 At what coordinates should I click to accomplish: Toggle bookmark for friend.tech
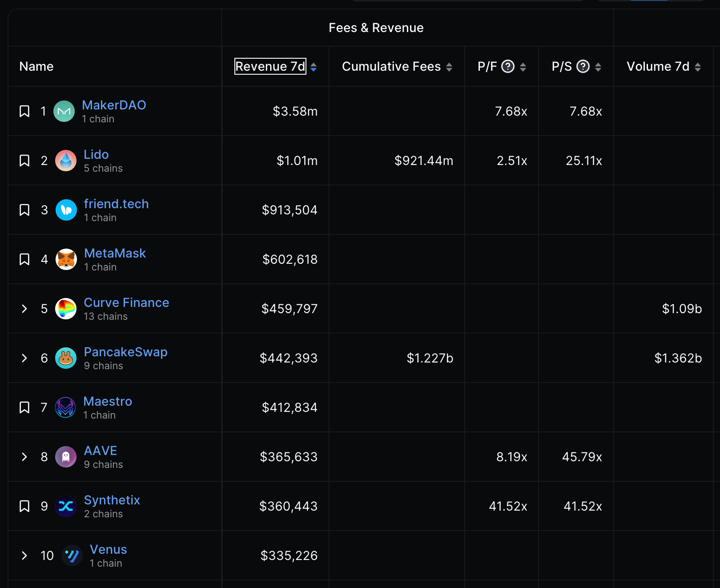click(24, 210)
